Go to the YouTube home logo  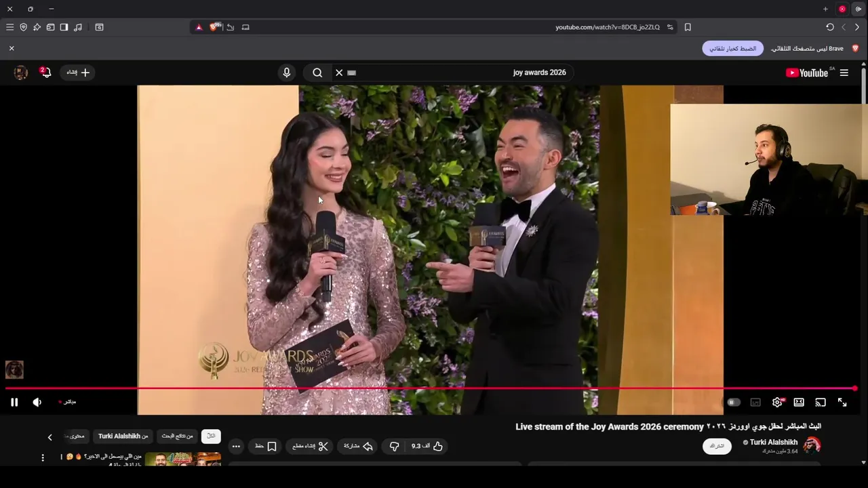click(x=807, y=73)
